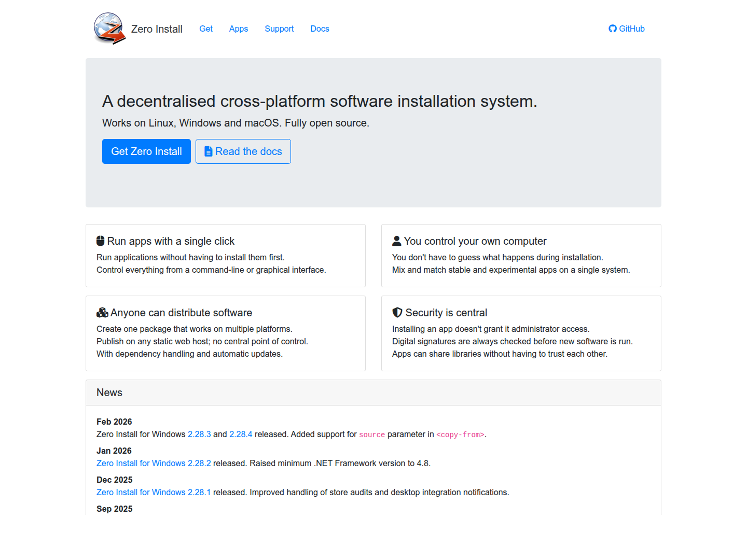Click 'With dependency handling and automatic updates' line
The width and height of the screenshot is (747, 560).
point(189,354)
